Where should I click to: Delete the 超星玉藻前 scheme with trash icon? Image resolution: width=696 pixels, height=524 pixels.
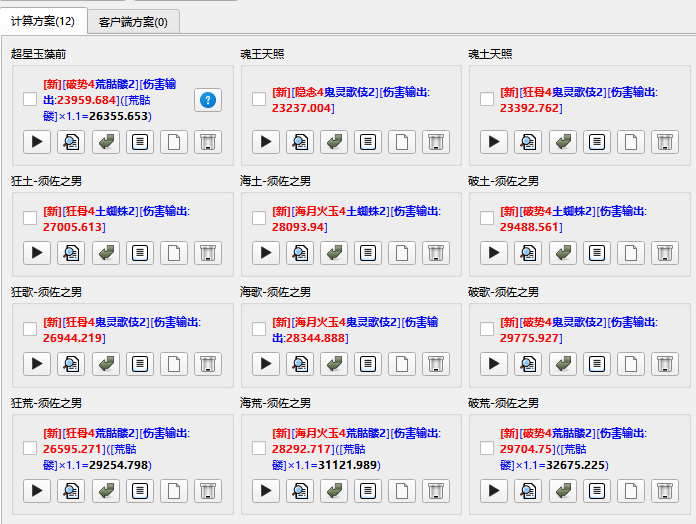208,142
